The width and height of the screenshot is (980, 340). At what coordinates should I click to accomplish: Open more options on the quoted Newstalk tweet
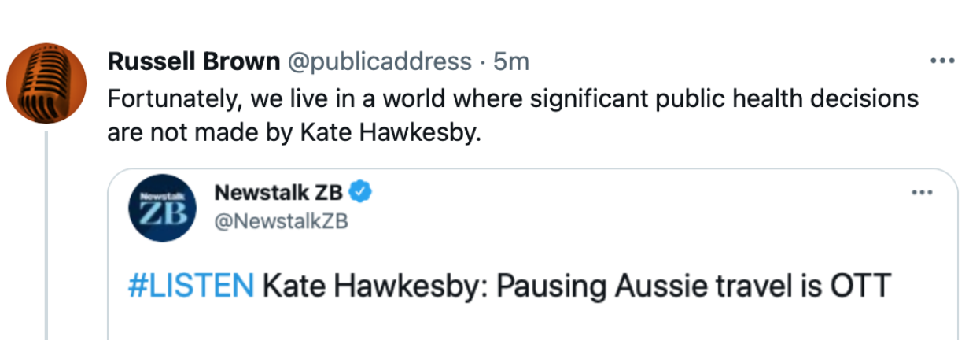[921, 191]
